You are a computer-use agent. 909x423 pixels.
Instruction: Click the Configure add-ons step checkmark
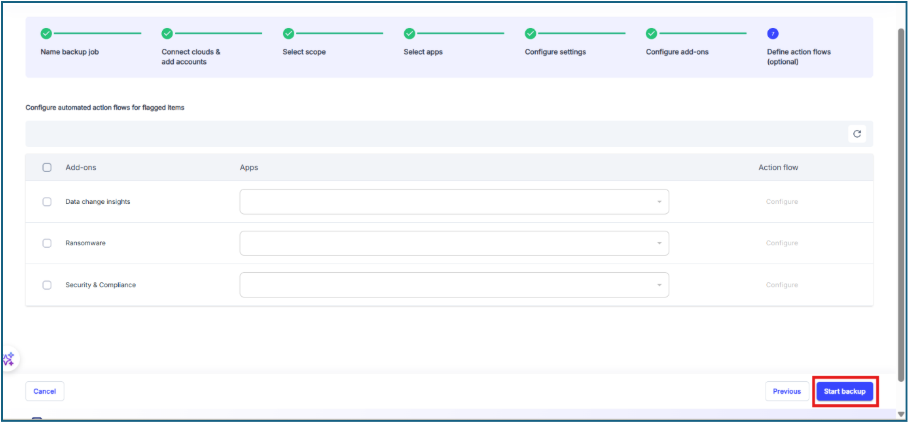click(652, 34)
